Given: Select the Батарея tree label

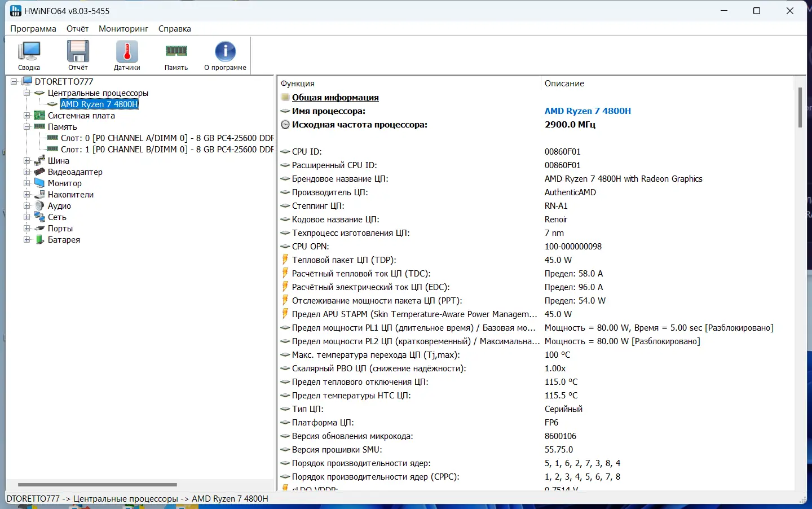Looking at the screenshot, I should [x=64, y=239].
